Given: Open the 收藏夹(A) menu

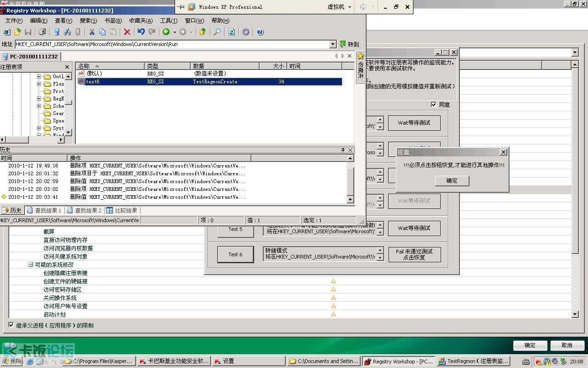Looking at the screenshot, I should pos(141,21).
